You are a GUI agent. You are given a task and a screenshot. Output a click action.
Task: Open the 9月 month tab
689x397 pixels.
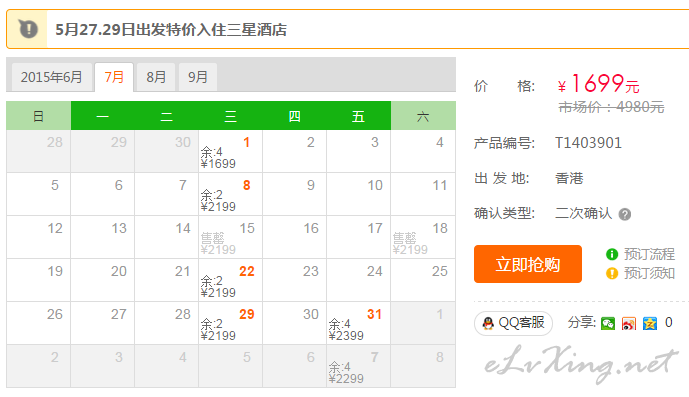(x=198, y=77)
